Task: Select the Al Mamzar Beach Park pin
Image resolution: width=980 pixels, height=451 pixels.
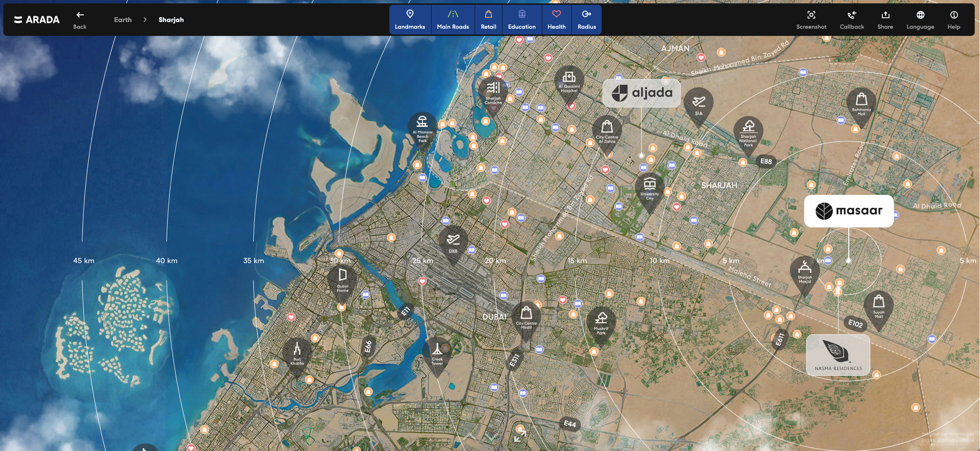Action: (x=422, y=129)
